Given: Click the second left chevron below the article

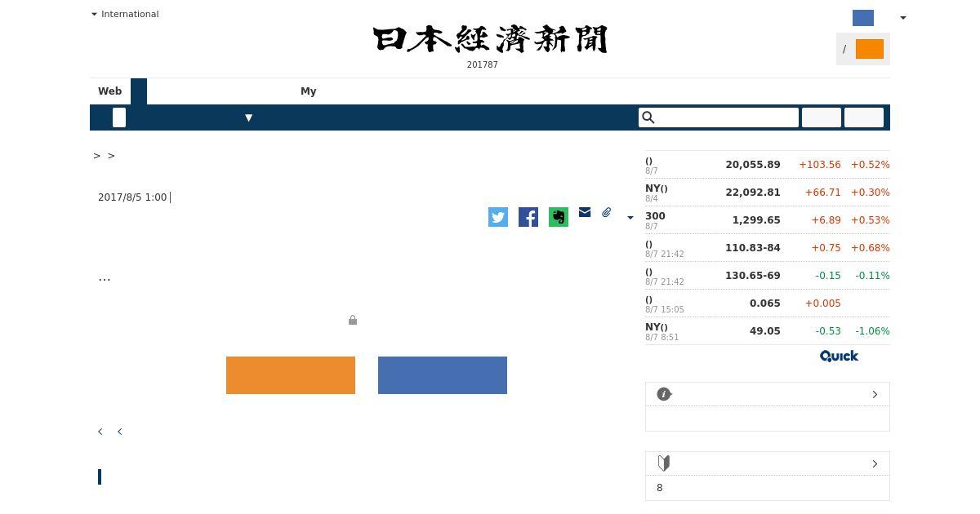Looking at the screenshot, I should [119, 432].
